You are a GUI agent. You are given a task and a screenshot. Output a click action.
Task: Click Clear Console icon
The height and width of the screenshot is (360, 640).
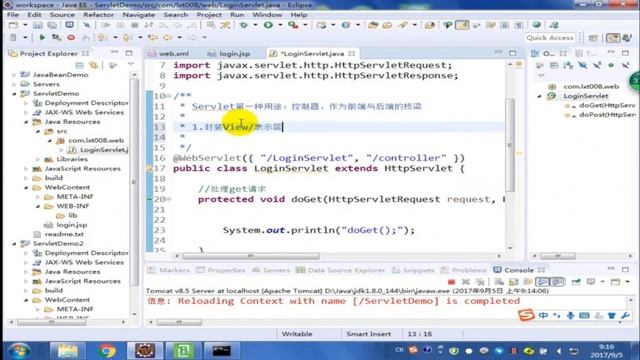pyautogui.click(x=499, y=282)
